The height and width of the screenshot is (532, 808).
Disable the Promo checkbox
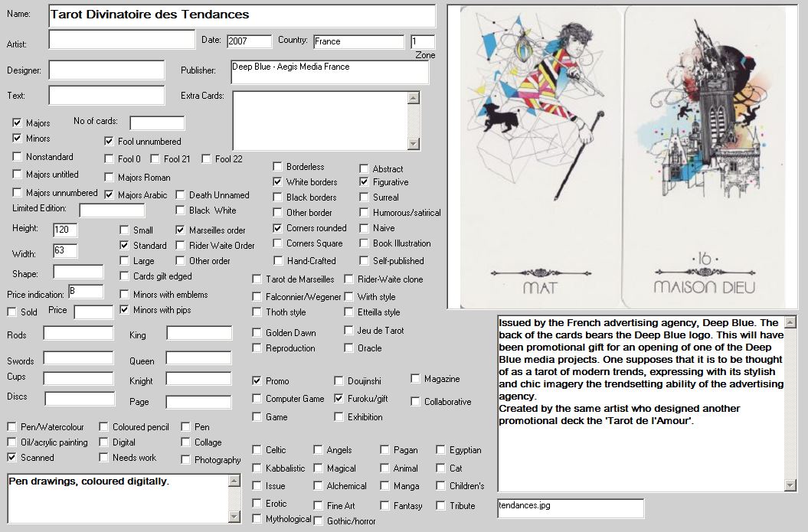[x=257, y=380]
